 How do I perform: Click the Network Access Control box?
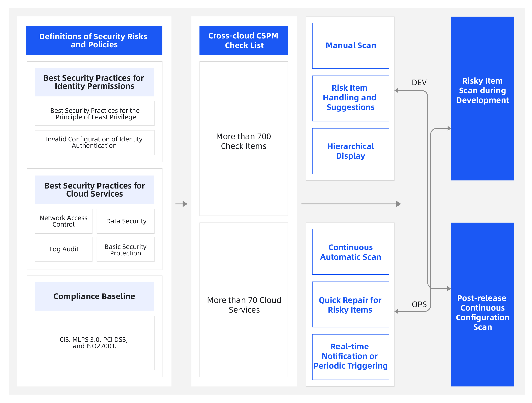point(63,221)
